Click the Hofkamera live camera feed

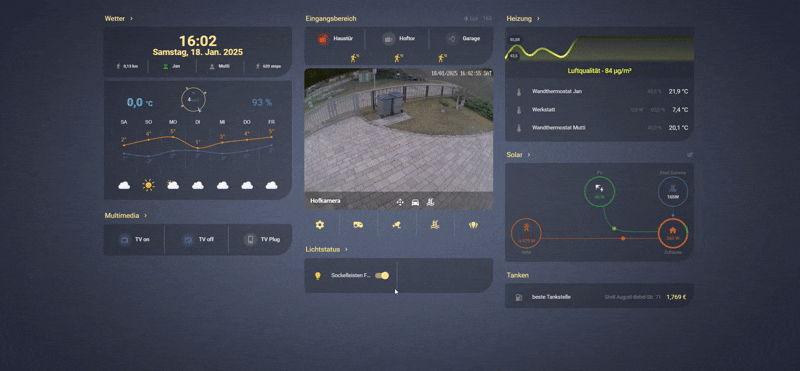click(399, 131)
